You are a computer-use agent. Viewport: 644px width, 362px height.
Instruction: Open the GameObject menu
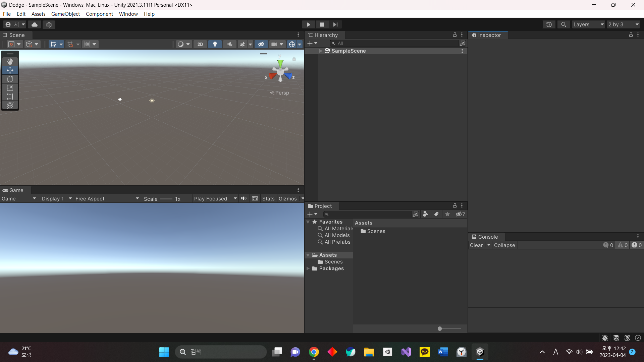point(65,14)
